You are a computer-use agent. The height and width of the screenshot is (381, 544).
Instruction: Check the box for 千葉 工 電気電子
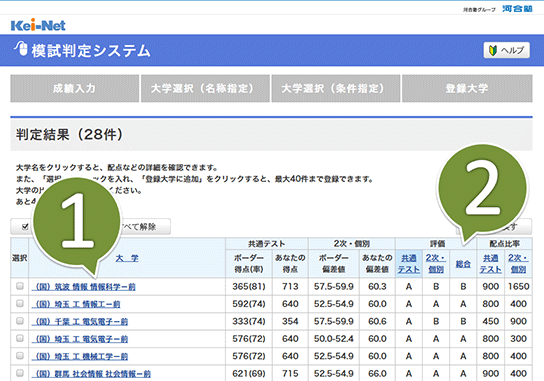20,321
